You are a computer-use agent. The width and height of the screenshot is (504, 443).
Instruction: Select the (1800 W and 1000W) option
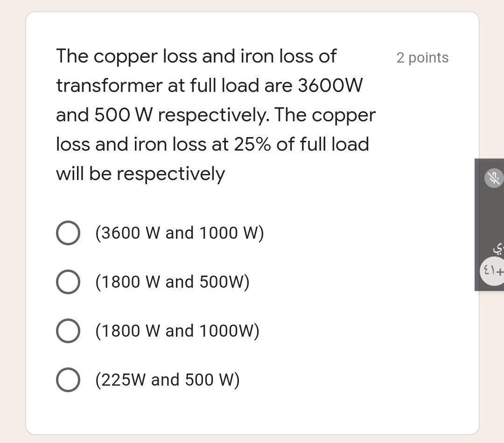click(68, 331)
